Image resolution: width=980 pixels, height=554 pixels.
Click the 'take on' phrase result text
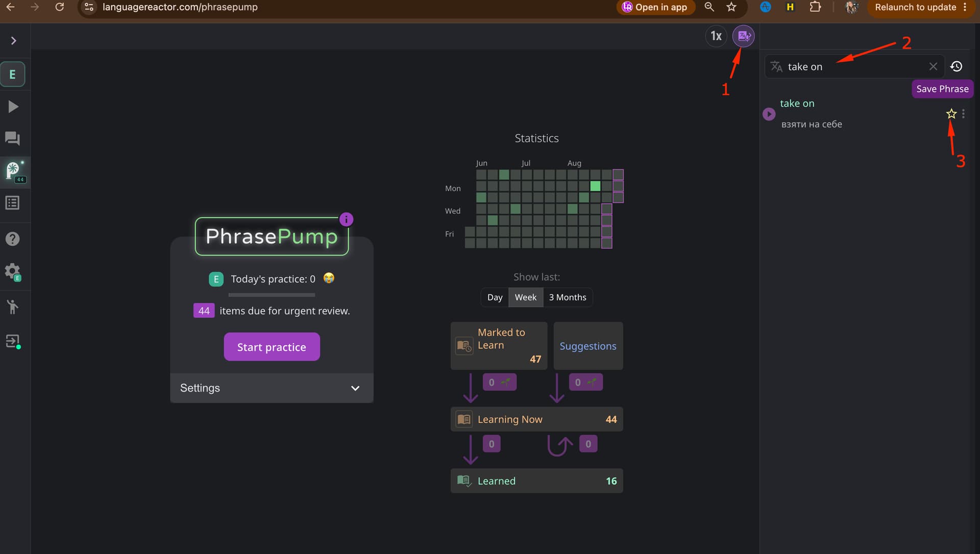[797, 103]
